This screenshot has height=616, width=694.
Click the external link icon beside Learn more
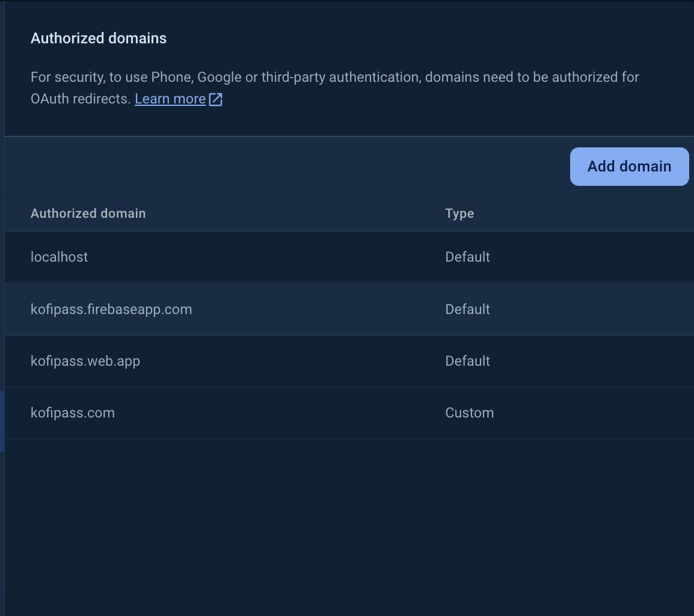click(216, 99)
